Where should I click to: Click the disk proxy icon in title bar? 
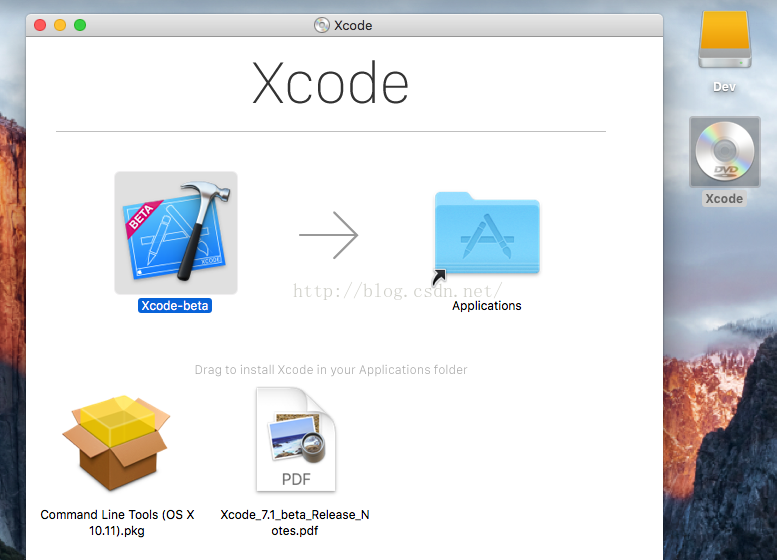pos(322,25)
